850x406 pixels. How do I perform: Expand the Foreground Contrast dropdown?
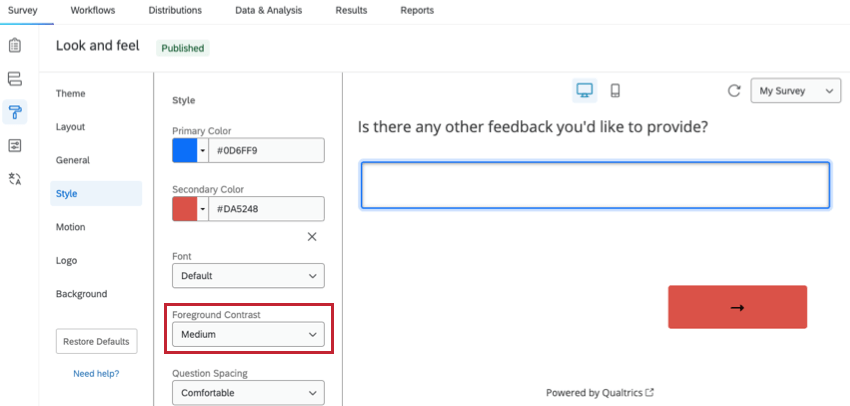click(x=248, y=334)
